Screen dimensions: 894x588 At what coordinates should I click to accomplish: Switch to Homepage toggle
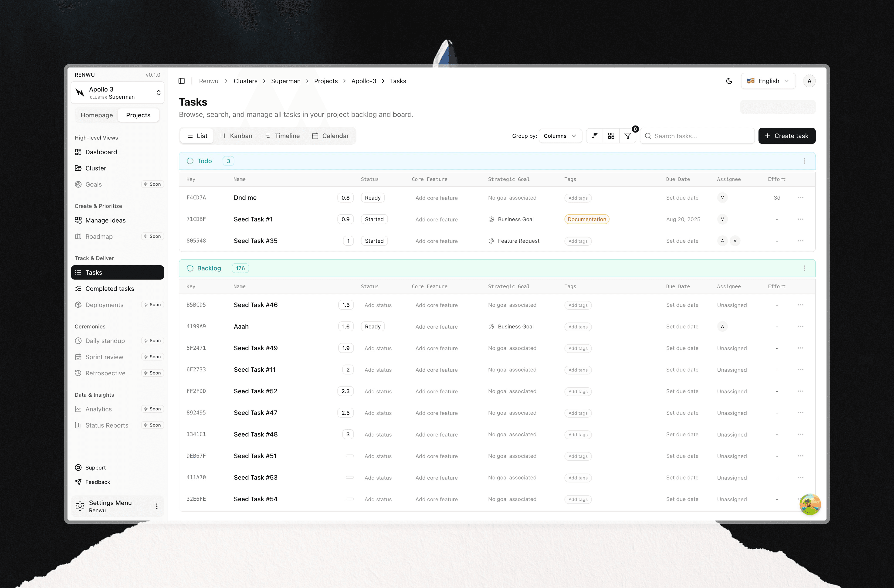tap(96, 115)
